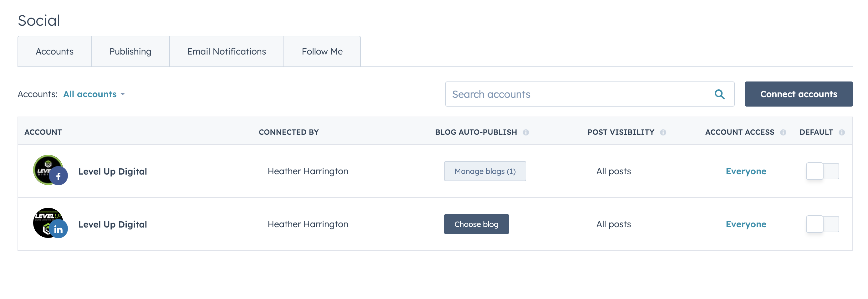Viewport: 868px width, 299px height.
Task: Click the Blog Auto-Publish info icon
Action: [526, 132]
